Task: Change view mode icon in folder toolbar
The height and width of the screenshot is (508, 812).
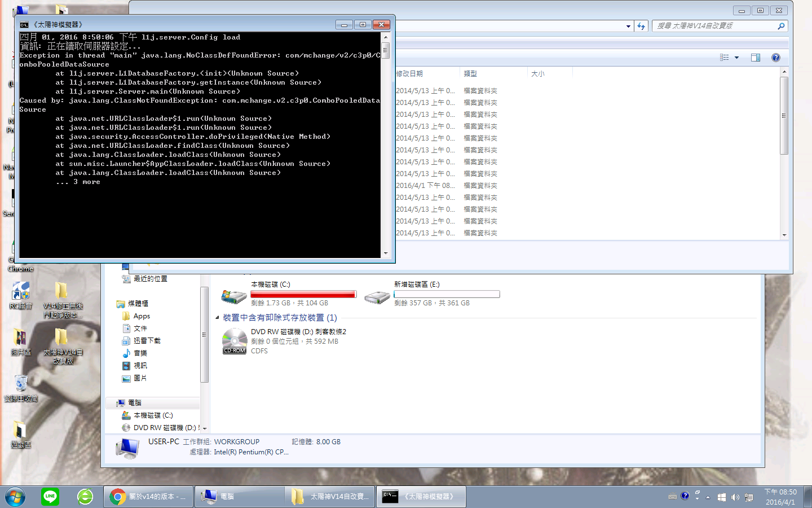Action: (725, 58)
